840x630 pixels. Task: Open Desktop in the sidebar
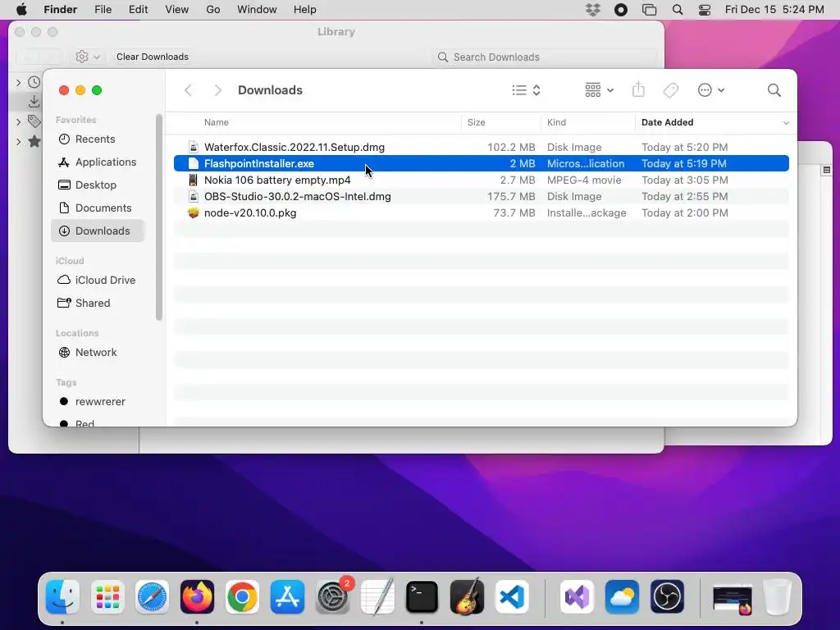(x=98, y=185)
